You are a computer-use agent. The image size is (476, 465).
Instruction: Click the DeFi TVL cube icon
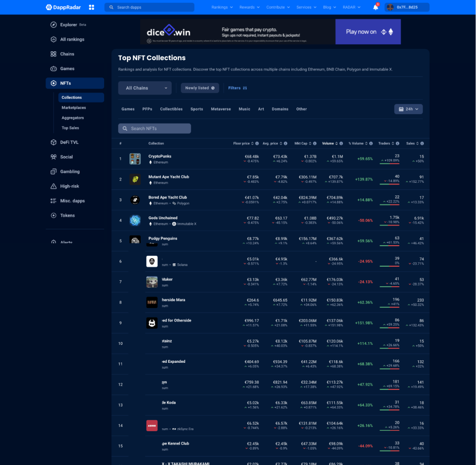[x=53, y=142]
